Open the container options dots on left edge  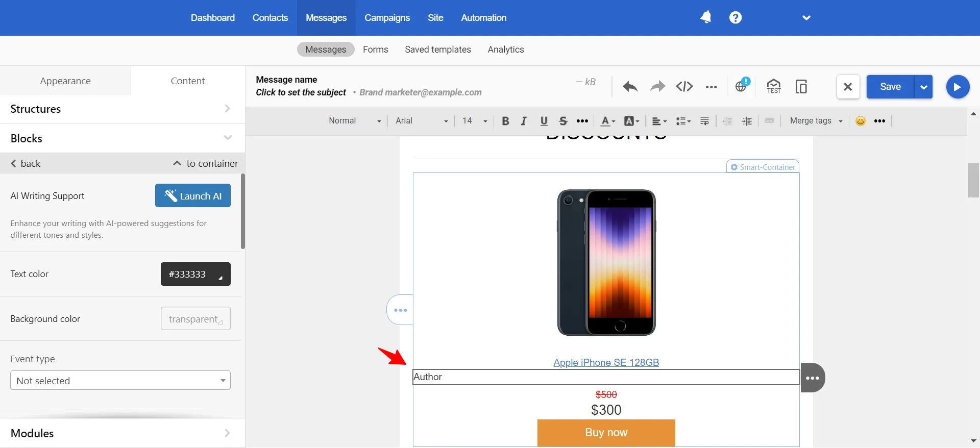click(400, 310)
